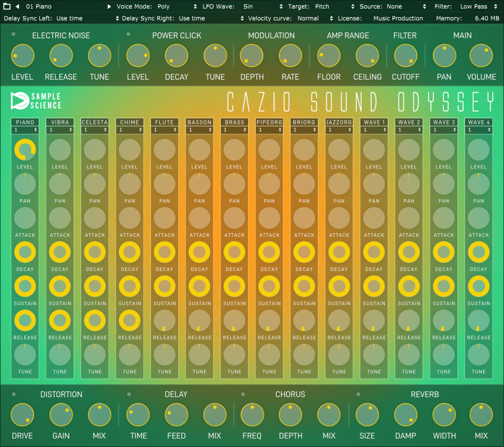Adjust the Reverb SIZE knob
This screenshot has height=447, width=504.
point(367,414)
